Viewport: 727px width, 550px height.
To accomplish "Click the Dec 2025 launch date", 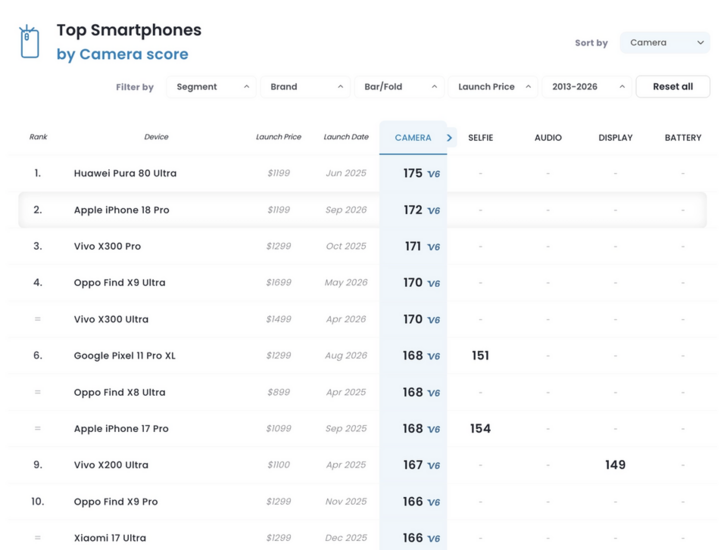I will (x=346, y=538).
